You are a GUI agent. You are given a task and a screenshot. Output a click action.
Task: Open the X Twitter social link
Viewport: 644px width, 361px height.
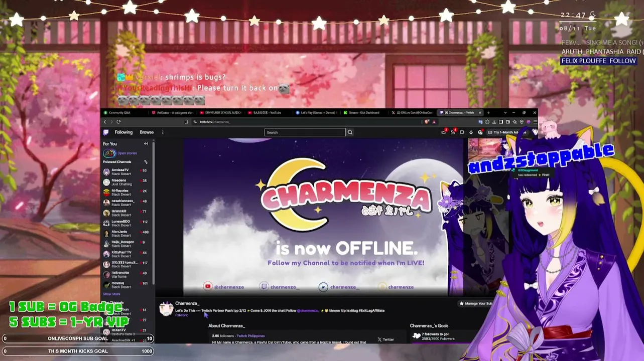point(385,339)
